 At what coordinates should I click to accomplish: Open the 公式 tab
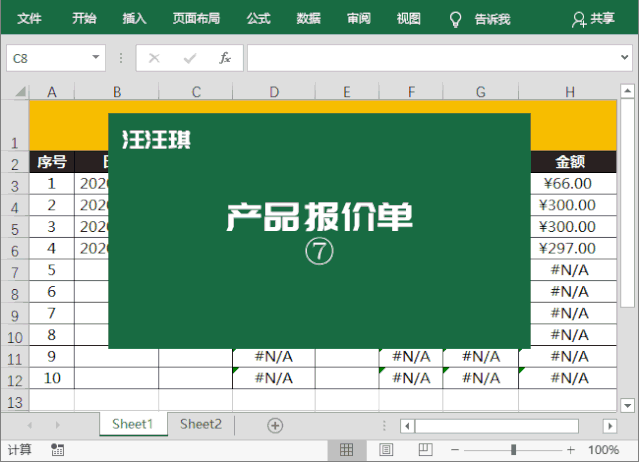click(x=258, y=18)
